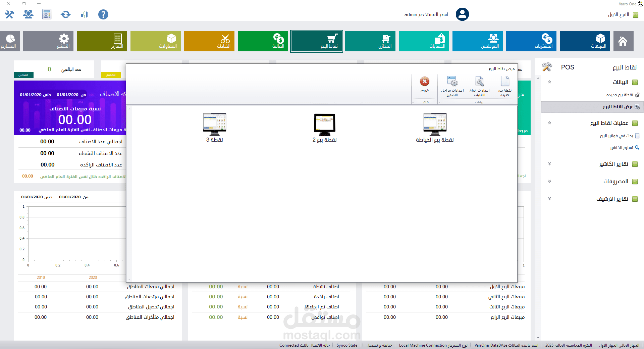
Task: Click dialog list scrollbar down arrow
Action: tap(129, 280)
